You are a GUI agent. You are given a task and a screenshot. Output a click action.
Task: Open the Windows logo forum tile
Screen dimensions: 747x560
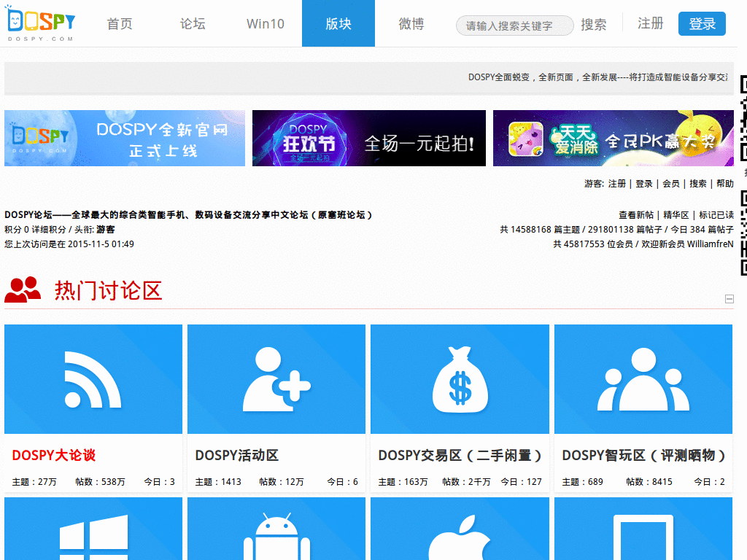click(x=93, y=529)
